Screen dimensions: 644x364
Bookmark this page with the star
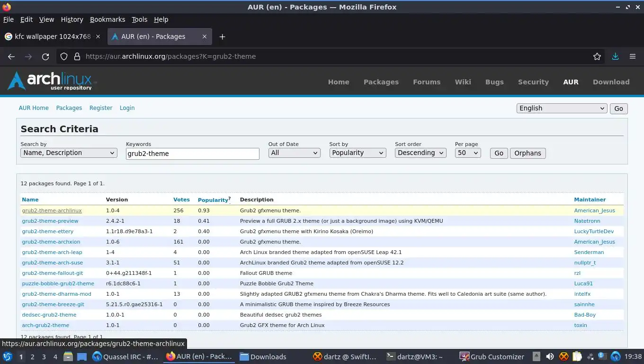[597, 56]
